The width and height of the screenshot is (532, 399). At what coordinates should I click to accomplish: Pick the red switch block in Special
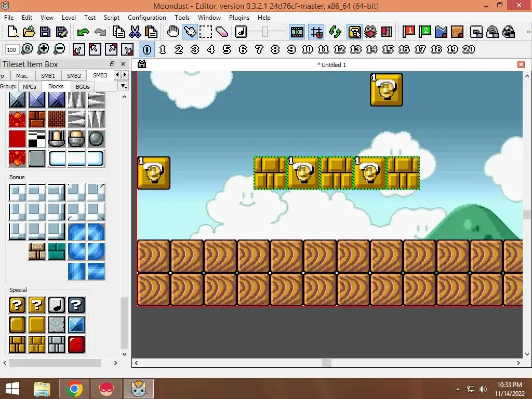coord(76,344)
